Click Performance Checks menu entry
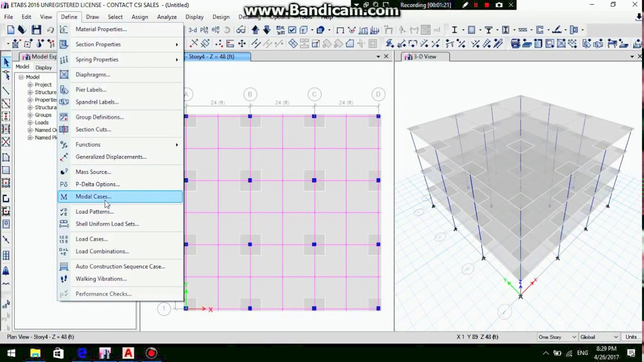This screenshot has height=362, width=644. [x=120, y=294]
